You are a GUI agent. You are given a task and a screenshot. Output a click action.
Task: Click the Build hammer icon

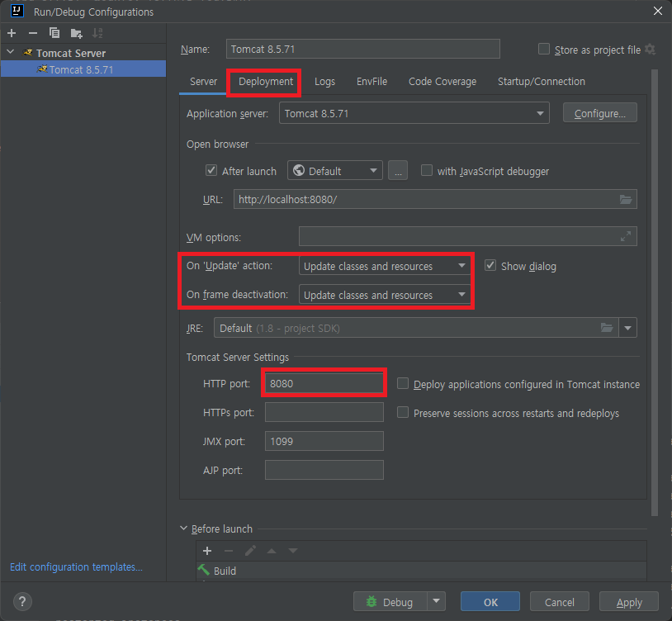coord(204,570)
